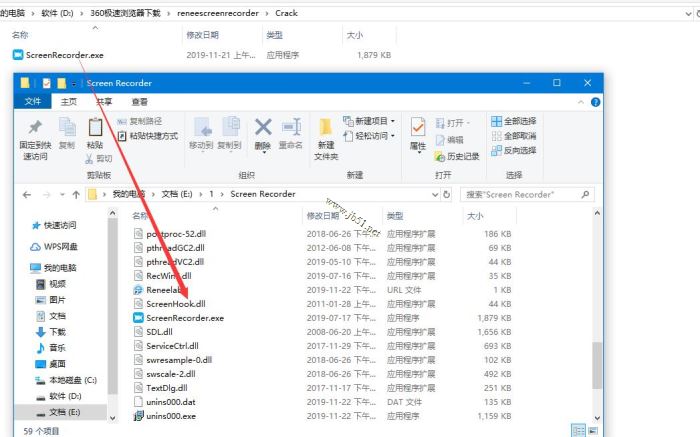Select ScreenRecorder.exe in Crack folder window
700x437 pixels.
(x=58, y=55)
